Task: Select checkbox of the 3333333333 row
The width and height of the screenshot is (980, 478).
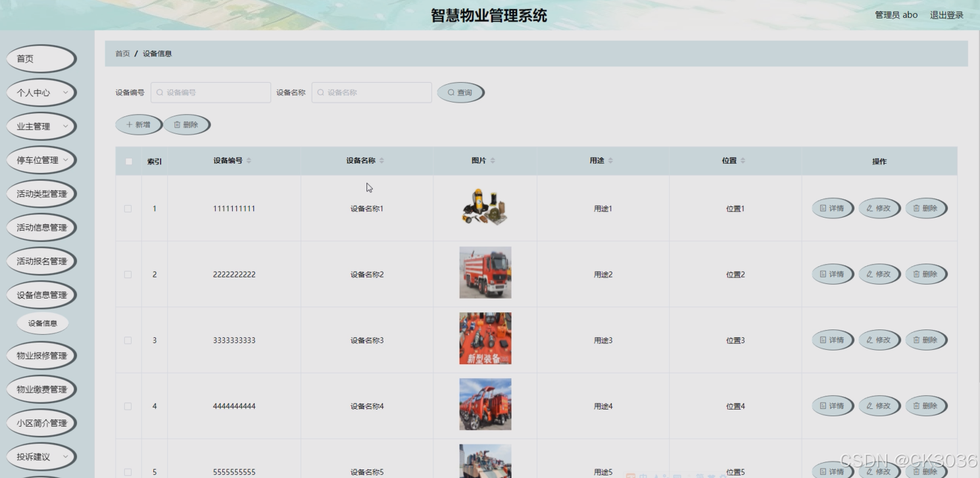Action: 128,340
